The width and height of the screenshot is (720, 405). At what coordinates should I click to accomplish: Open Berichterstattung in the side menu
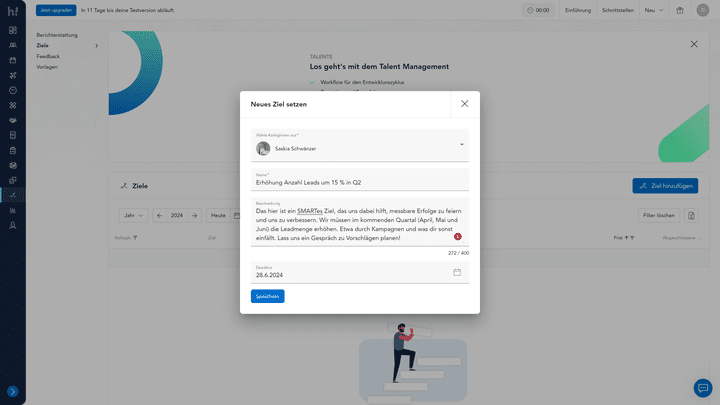[x=57, y=35]
